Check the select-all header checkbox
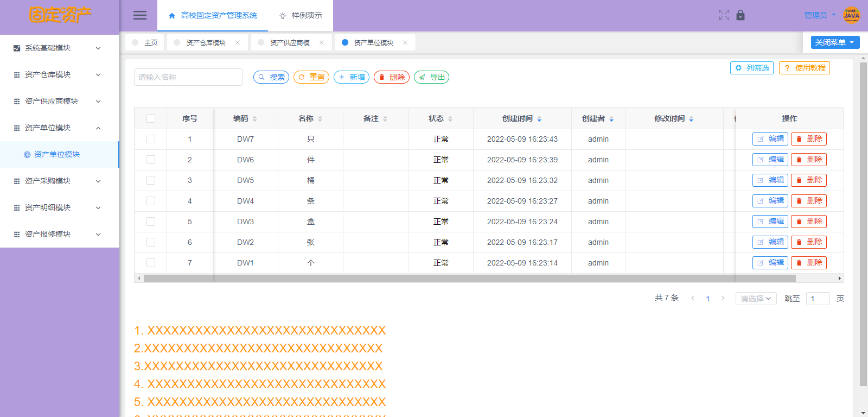 (x=151, y=118)
